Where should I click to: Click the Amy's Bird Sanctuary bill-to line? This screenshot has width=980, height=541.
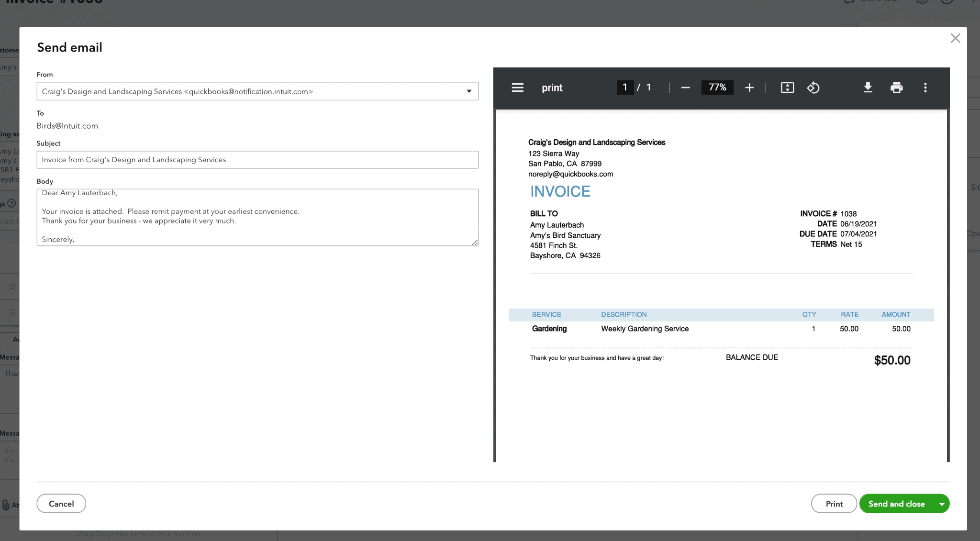point(565,235)
